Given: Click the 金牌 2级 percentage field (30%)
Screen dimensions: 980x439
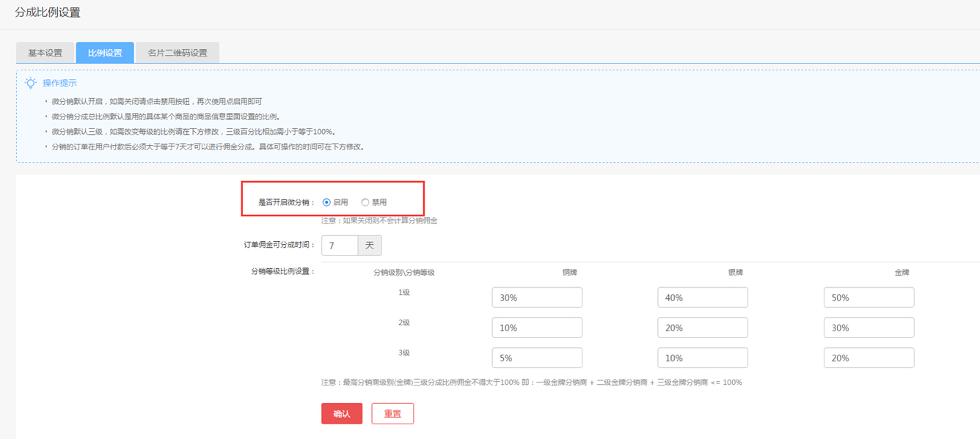Looking at the screenshot, I should coord(869,328).
